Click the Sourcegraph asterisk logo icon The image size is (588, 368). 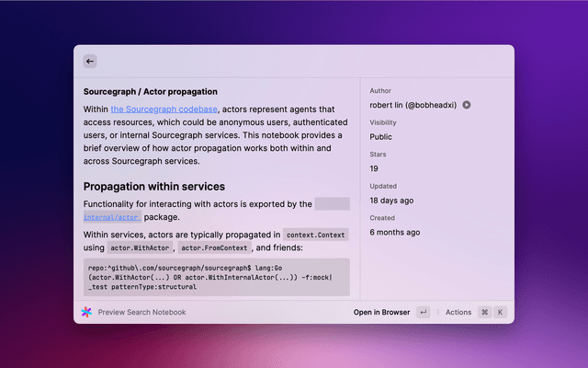86,312
